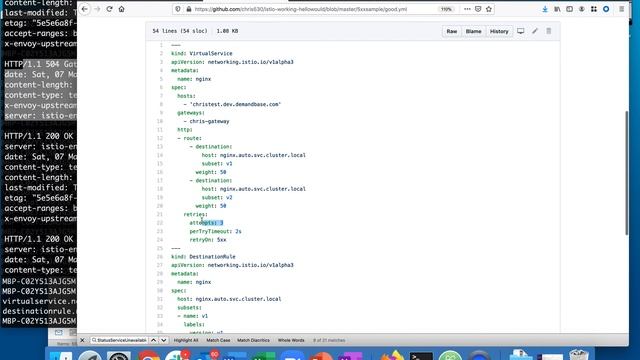Click the GitHub URL in the address bar
Screen dimensions: 640x360
300,9
